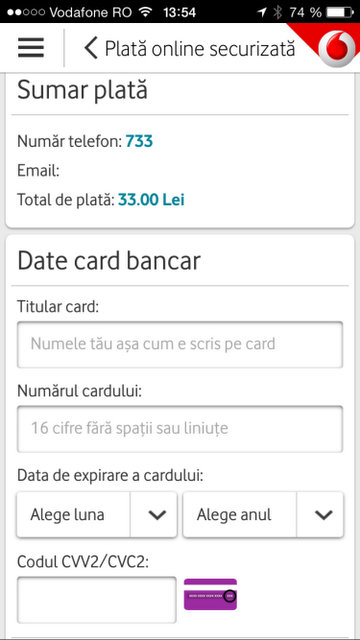Tap the back arrow chevron

tap(91, 48)
